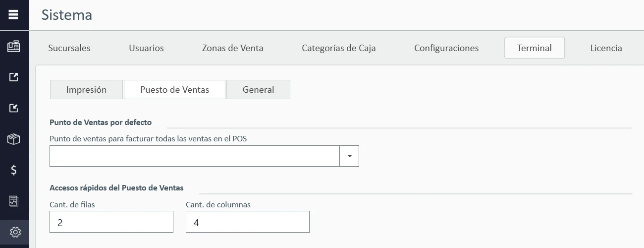Image resolution: width=644 pixels, height=248 pixels.
Task: Select the Terminal tab
Action: pyautogui.click(x=535, y=48)
